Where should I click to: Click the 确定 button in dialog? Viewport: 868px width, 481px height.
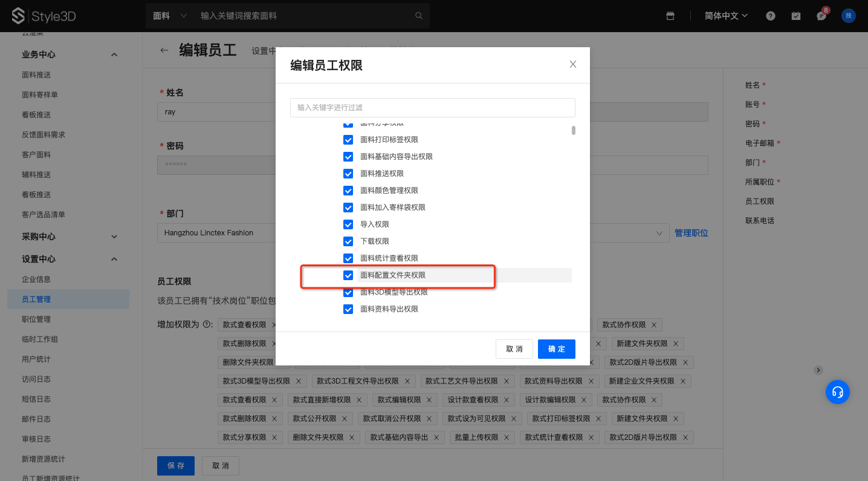(x=556, y=349)
